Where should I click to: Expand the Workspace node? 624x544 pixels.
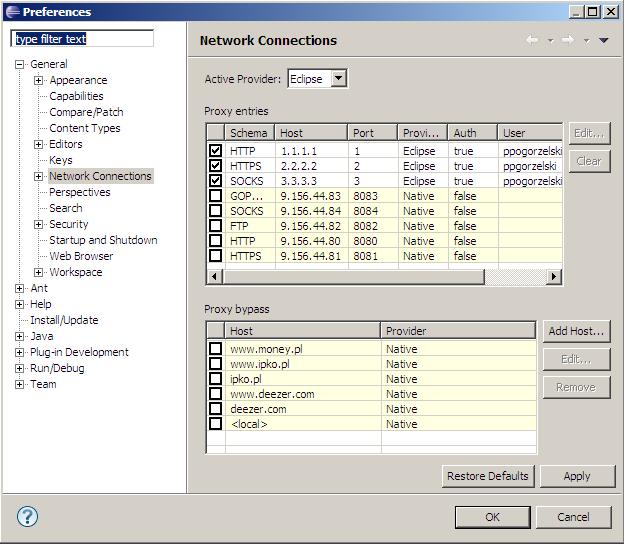pyautogui.click(x=38, y=272)
